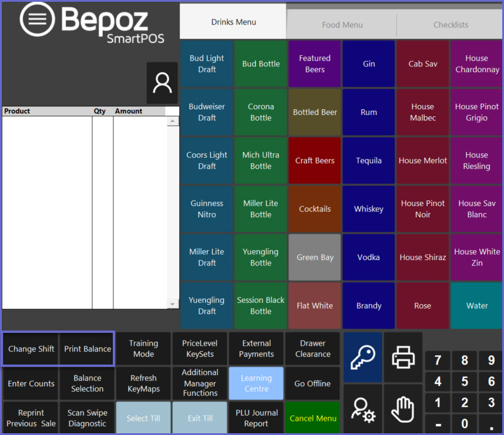
Task: Click Drawer Clearance button
Action: coord(313,349)
